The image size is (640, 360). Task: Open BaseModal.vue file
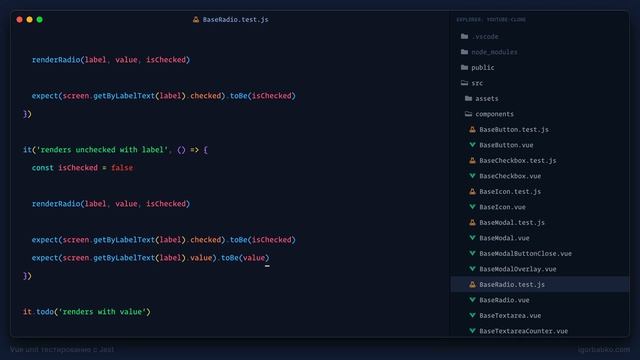click(x=504, y=238)
